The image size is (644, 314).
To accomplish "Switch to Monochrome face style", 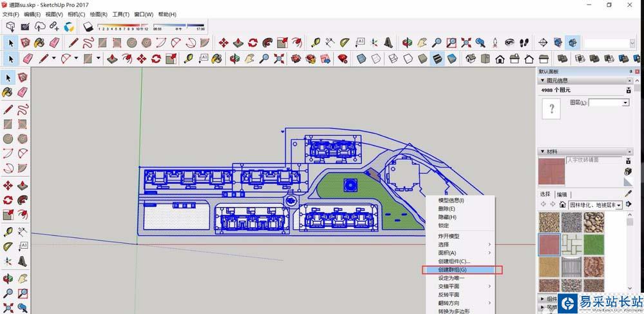I will (x=452, y=59).
